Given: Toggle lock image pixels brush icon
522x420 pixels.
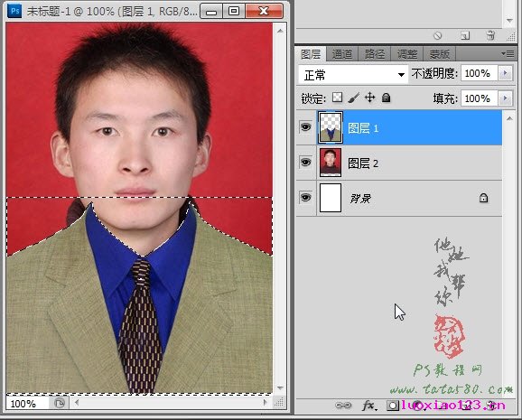Looking at the screenshot, I should click(353, 98).
